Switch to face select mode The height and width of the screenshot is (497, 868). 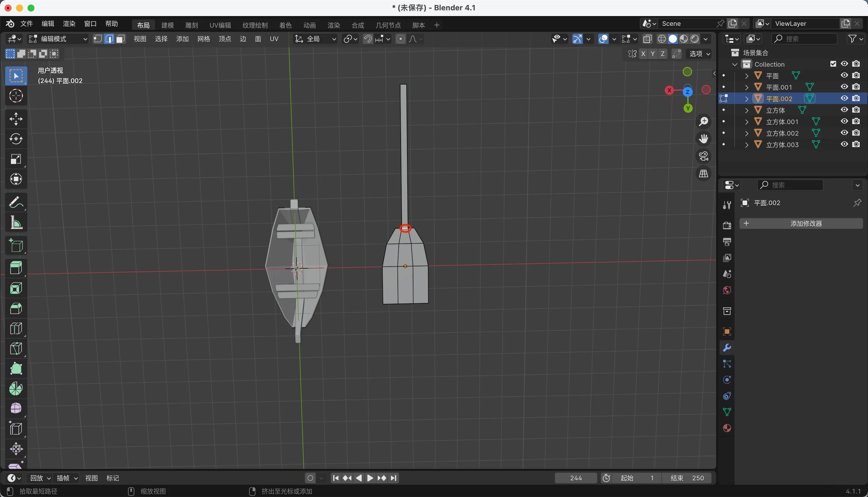click(x=120, y=39)
